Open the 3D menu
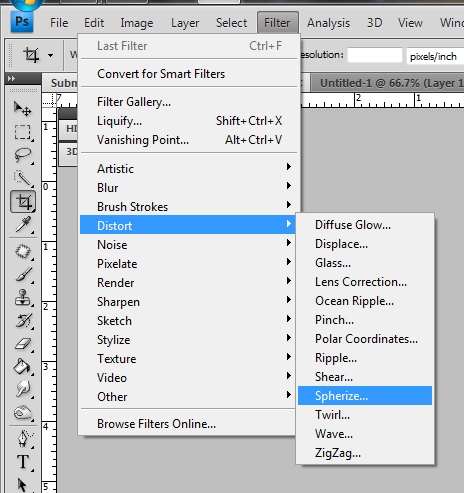464x493 pixels. pyautogui.click(x=374, y=23)
